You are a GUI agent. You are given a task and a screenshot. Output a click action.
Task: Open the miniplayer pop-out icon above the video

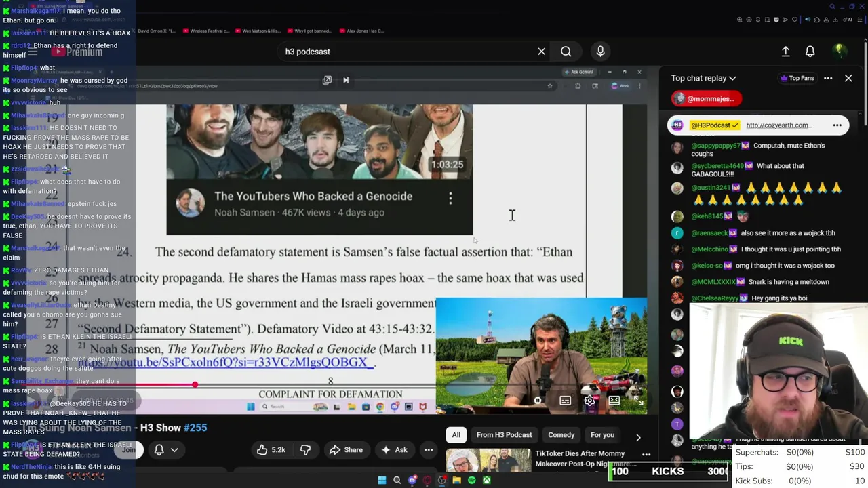point(327,80)
